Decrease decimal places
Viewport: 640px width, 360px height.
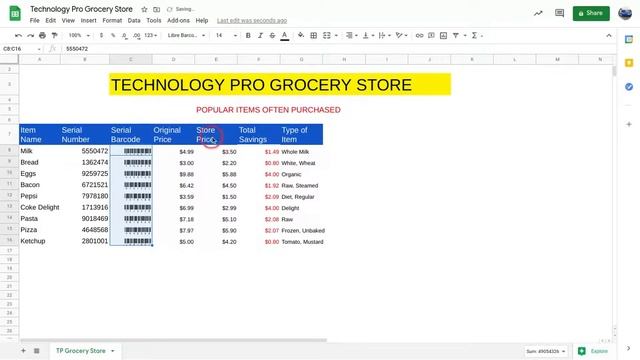tap(124, 36)
